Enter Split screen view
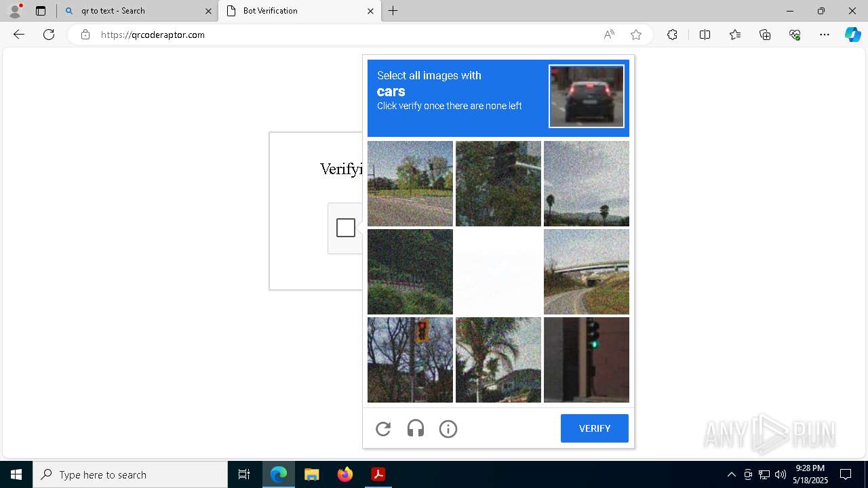This screenshot has width=868, height=488. (705, 35)
